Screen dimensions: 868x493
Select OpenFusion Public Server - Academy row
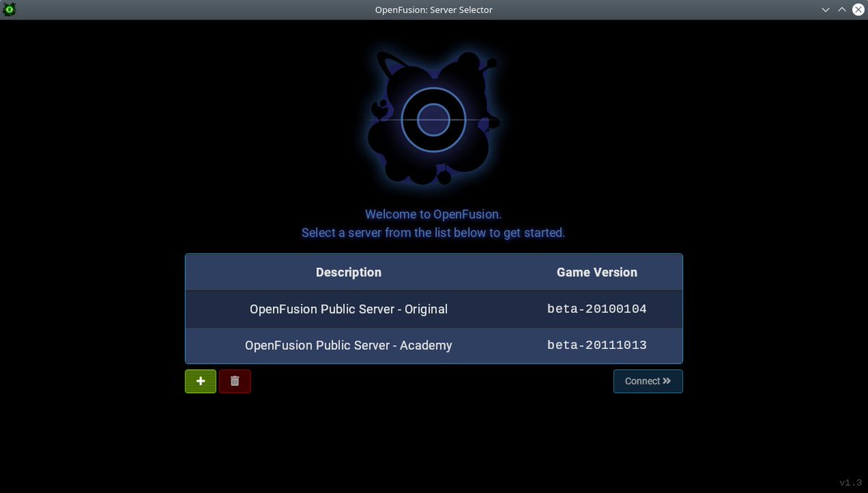click(x=349, y=345)
